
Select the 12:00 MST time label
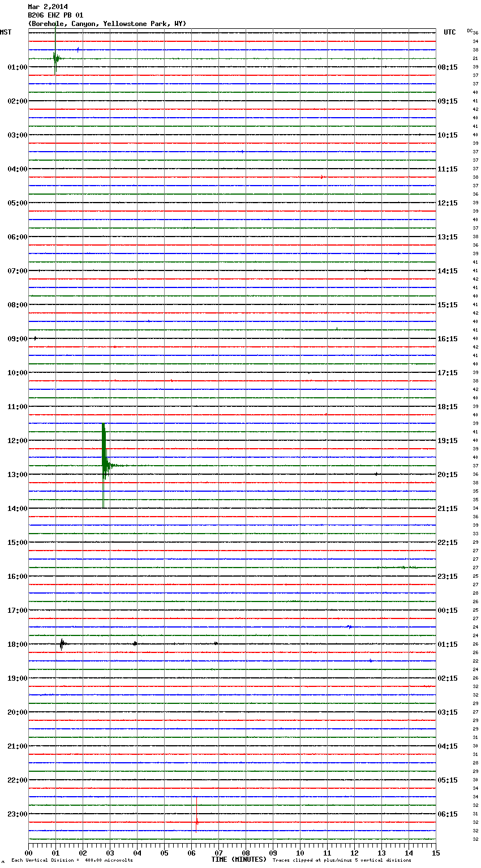click(17, 440)
